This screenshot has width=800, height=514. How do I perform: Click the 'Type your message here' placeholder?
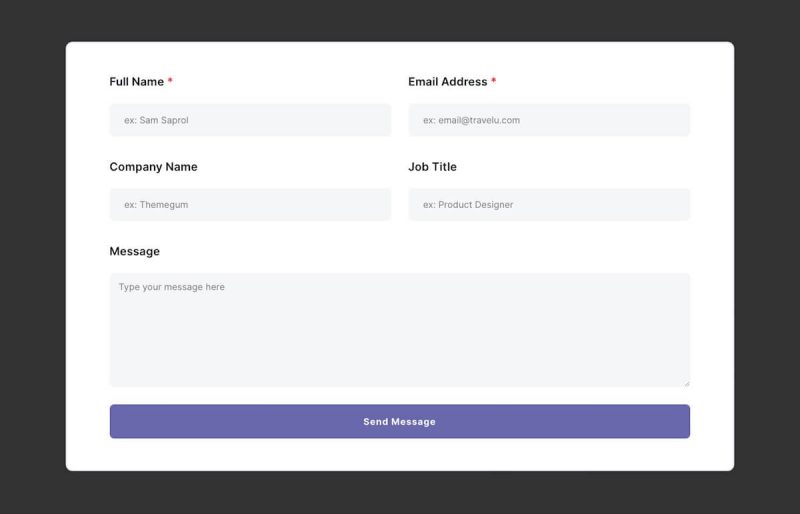(x=171, y=287)
